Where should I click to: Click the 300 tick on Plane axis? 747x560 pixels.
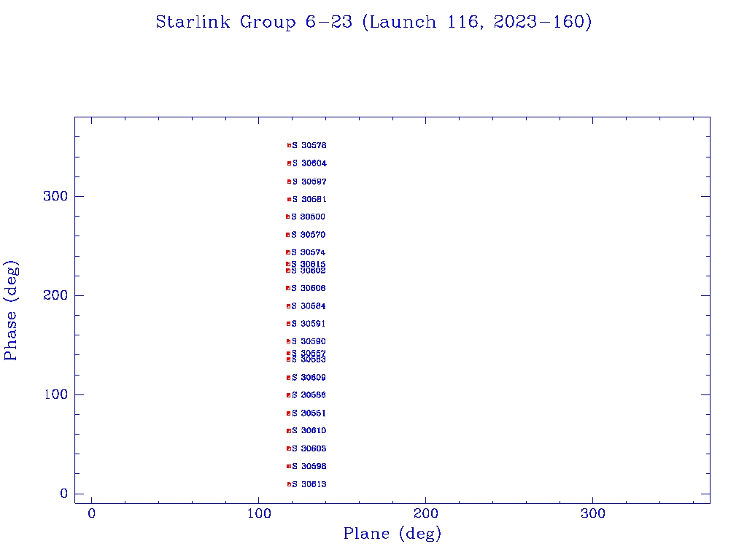592,513
